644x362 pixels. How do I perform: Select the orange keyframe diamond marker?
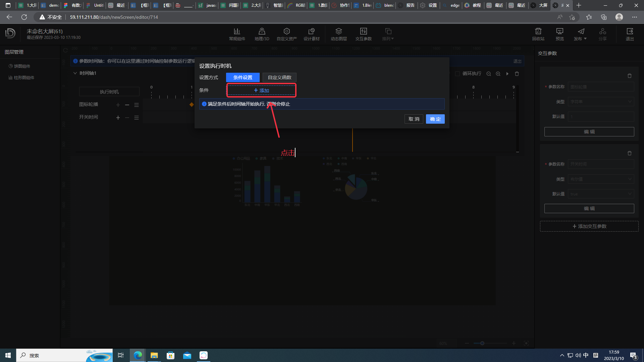(192, 105)
